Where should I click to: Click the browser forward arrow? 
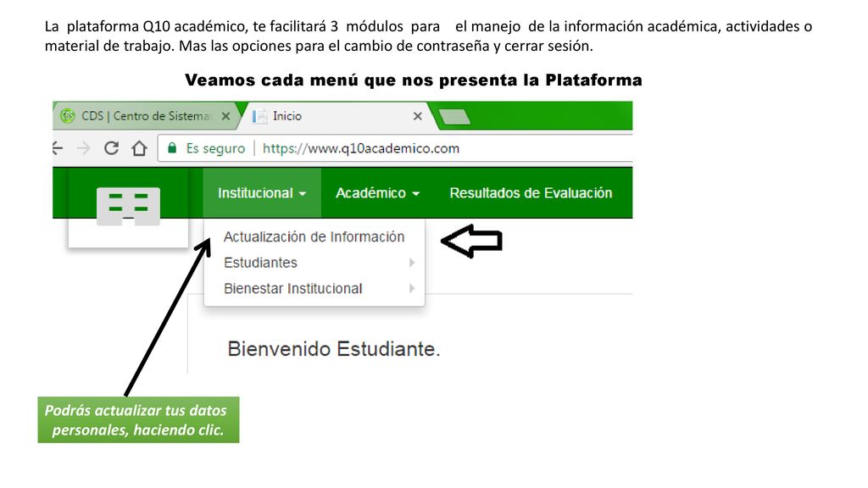pos(84,148)
